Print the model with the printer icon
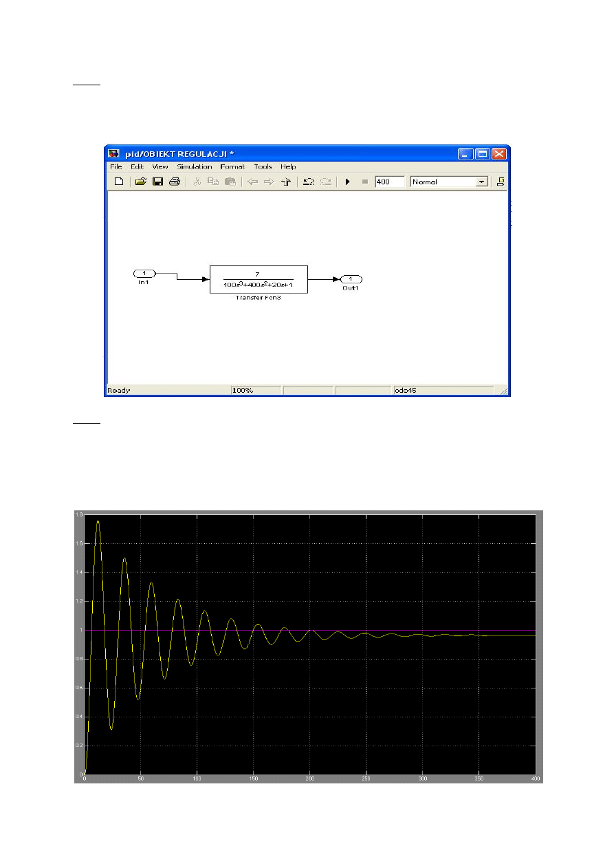The height and width of the screenshot is (868, 614). pyautogui.click(x=175, y=182)
